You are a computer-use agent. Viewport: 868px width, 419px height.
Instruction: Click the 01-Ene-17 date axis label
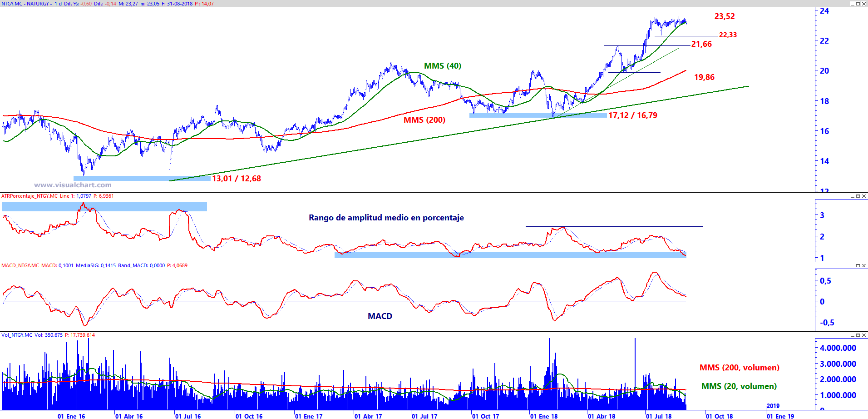[309, 416]
